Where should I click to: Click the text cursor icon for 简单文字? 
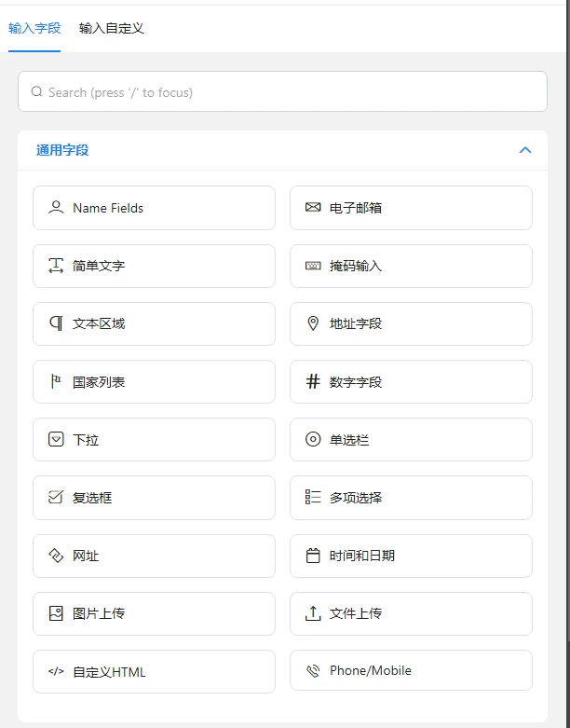(56, 266)
